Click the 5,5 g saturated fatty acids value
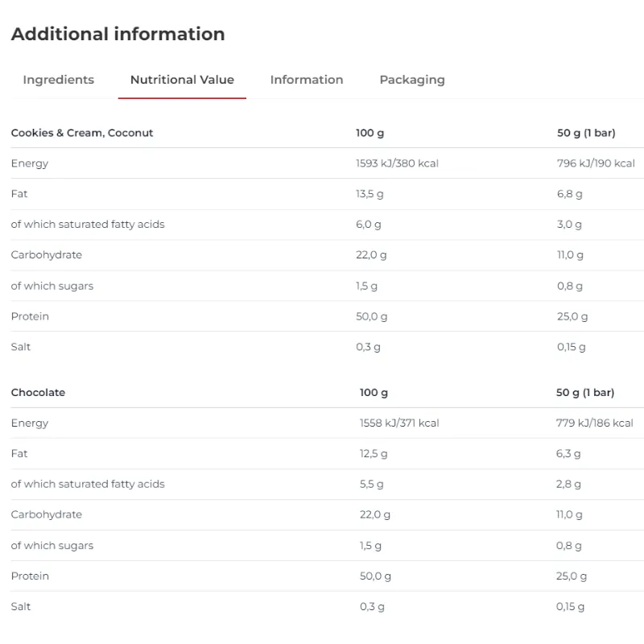This screenshot has height=644, width=644. (371, 485)
